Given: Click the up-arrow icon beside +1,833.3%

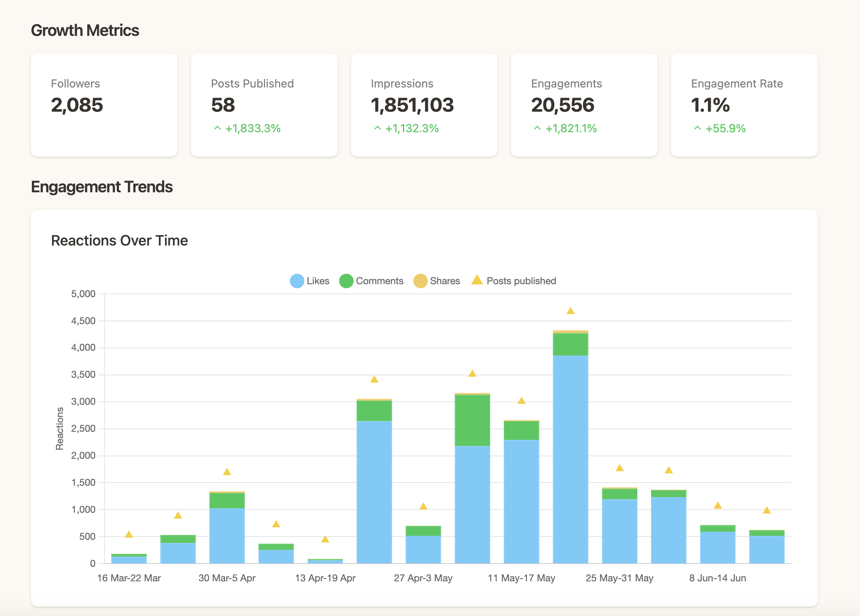Looking at the screenshot, I should point(217,128).
